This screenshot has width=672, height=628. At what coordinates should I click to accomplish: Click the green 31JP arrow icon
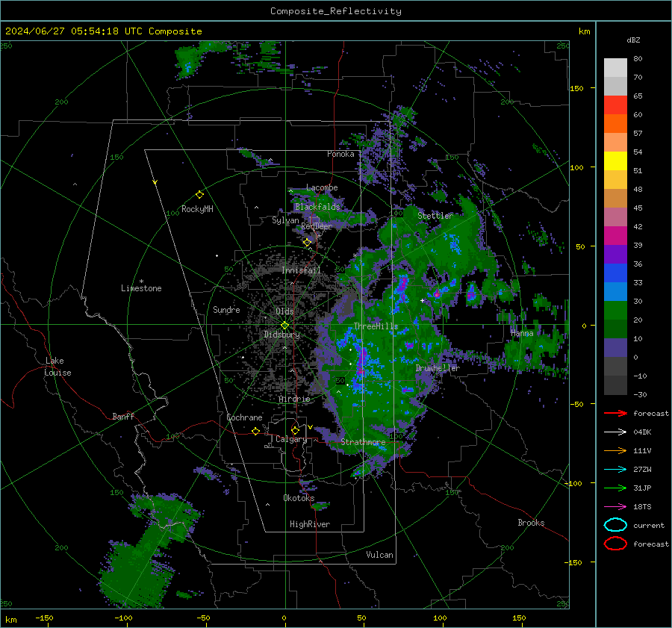click(x=615, y=488)
